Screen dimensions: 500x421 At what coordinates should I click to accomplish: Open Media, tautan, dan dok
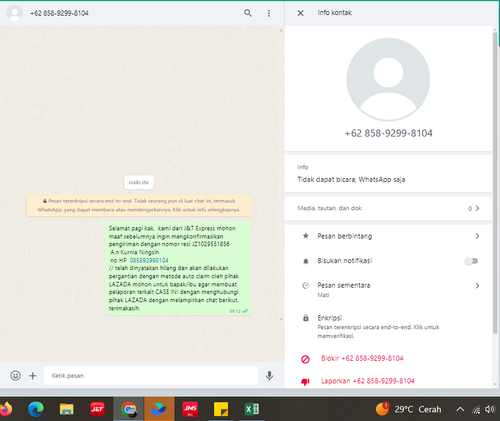388,208
